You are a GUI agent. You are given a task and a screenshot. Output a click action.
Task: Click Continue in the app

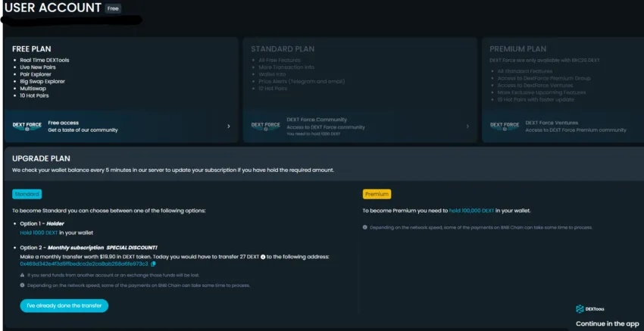pos(608,323)
